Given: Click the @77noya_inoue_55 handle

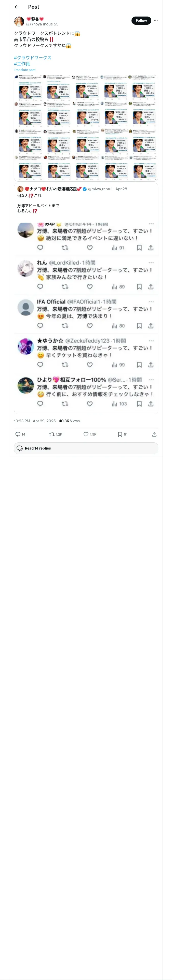Looking at the screenshot, I should pyautogui.click(x=42, y=24).
